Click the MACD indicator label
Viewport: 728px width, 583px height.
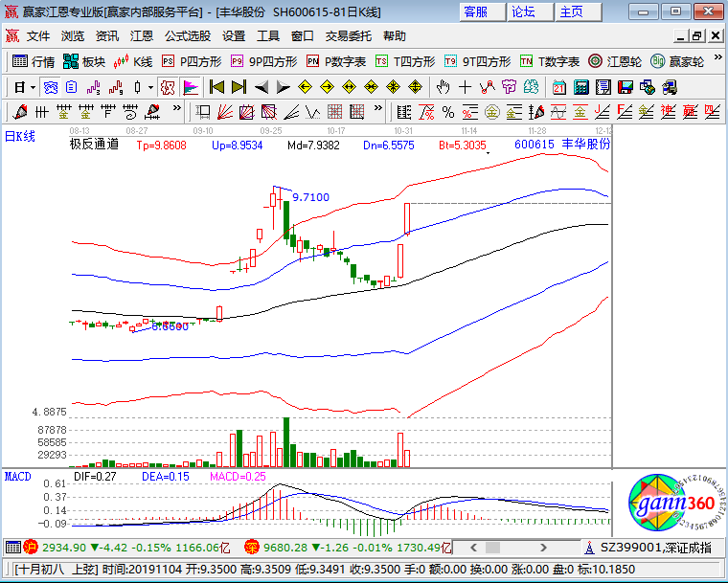click(x=17, y=477)
